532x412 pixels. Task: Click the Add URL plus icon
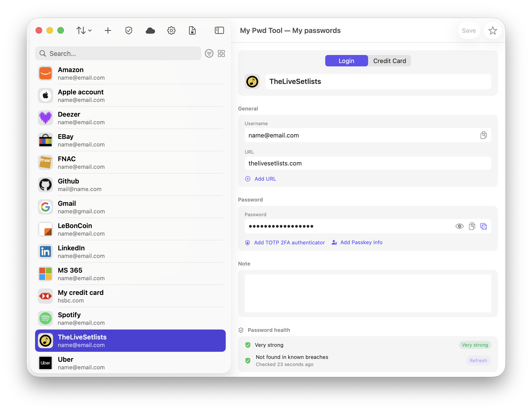point(248,179)
